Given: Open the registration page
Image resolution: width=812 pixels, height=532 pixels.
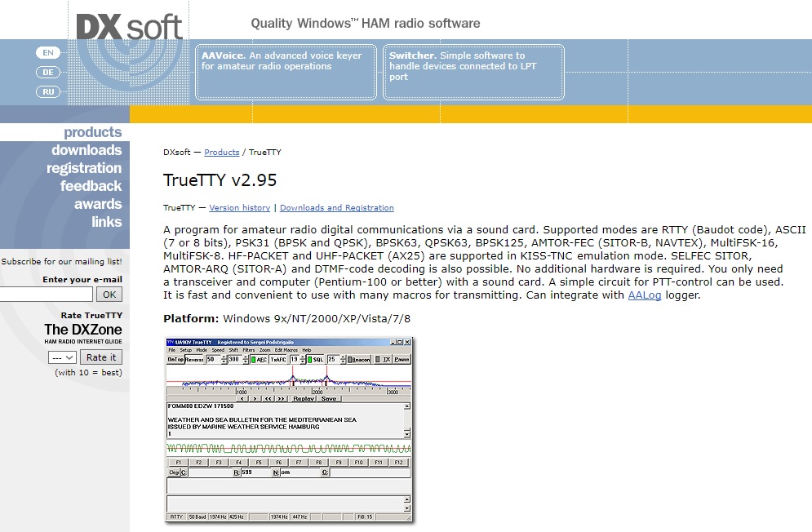Looking at the screenshot, I should (x=83, y=168).
